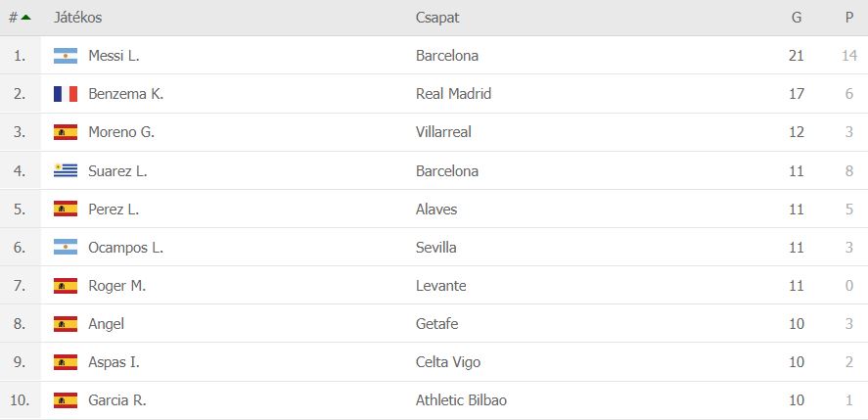Sort table by the G goals column
The width and height of the screenshot is (868, 420).
(797, 18)
